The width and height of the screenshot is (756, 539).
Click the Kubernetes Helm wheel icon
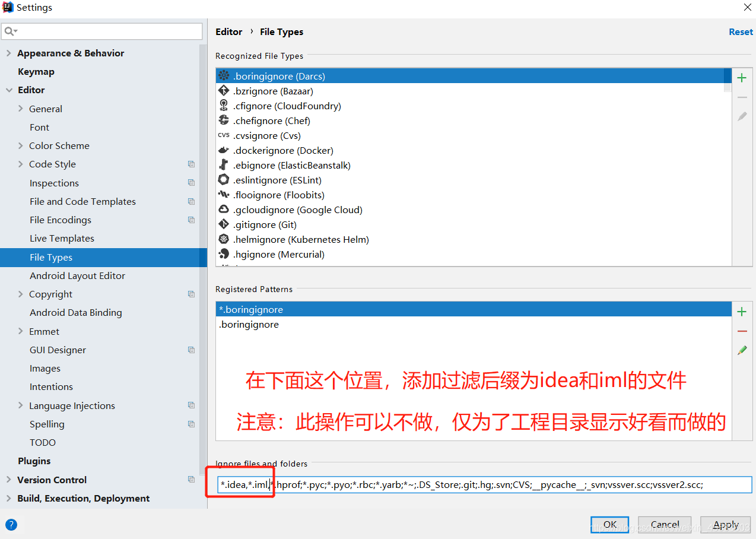(x=224, y=239)
